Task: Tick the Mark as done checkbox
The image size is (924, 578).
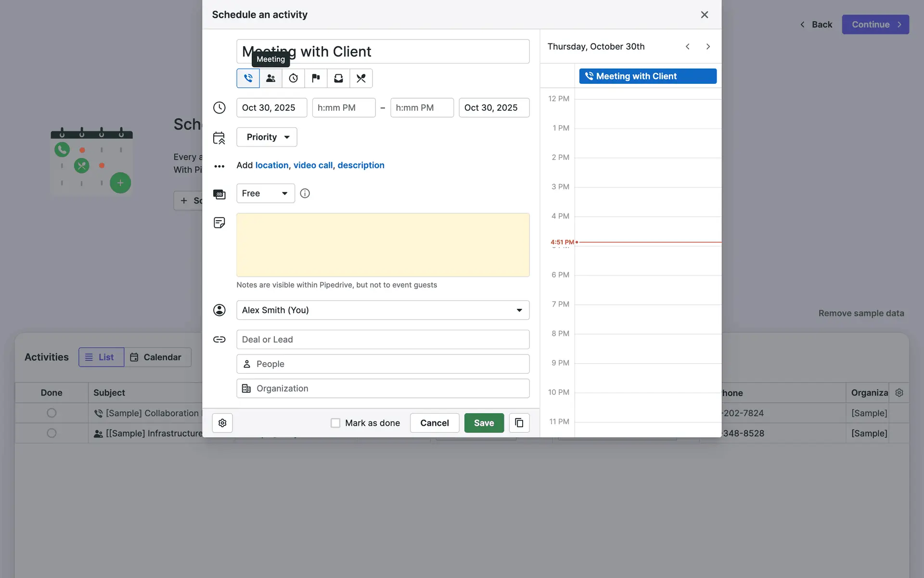Action: point(335,423)
